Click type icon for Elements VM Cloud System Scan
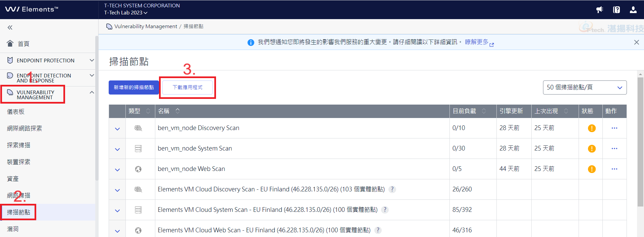This screenshot has width=644, height=237. [138, 210]
